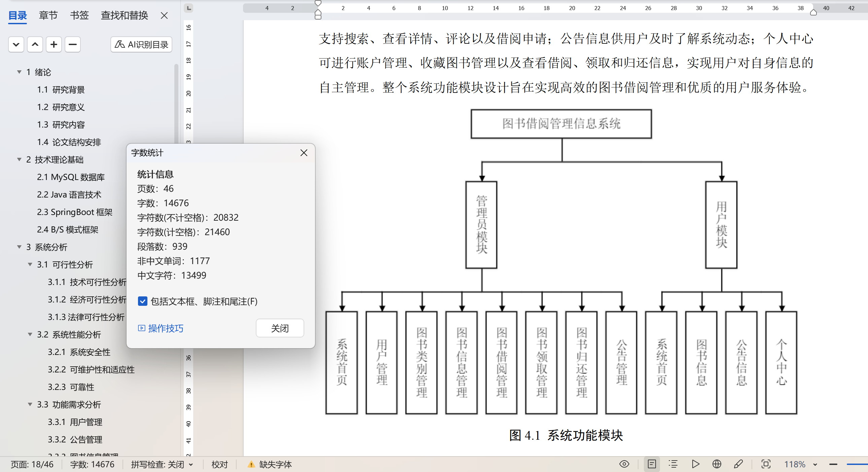This screenshot has width=868, height=472.
Task: Click the 关闭 button in dialog
Action: (280, 328)
